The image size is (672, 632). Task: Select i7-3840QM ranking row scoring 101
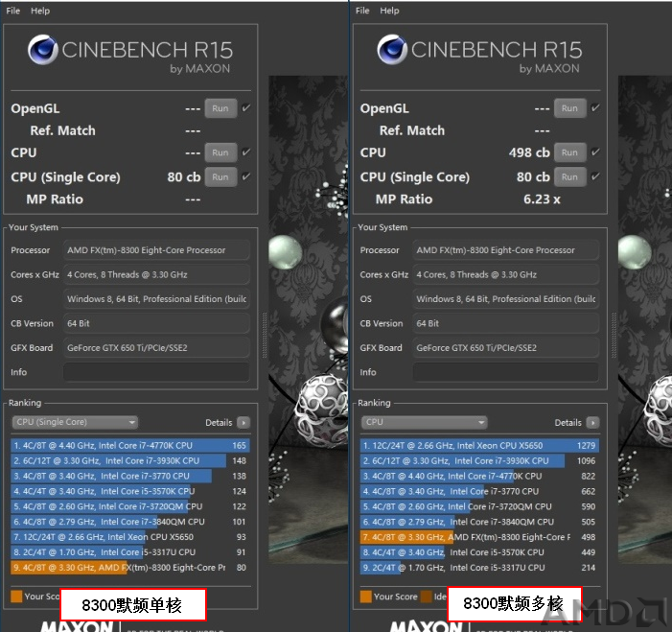(x=129, y=522)
